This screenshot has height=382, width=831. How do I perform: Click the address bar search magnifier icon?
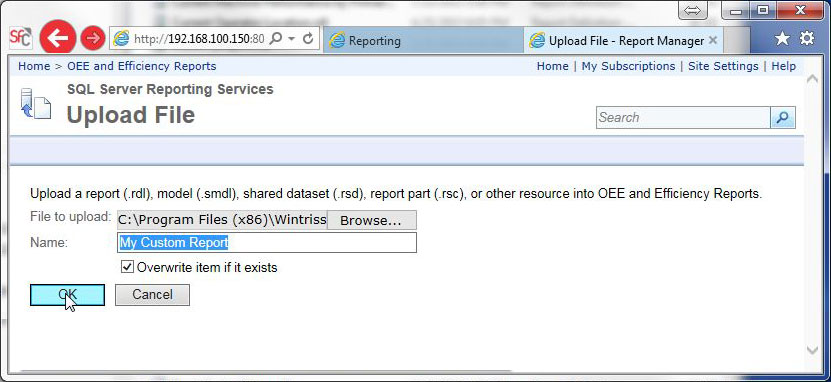click(x=275, y=39)
